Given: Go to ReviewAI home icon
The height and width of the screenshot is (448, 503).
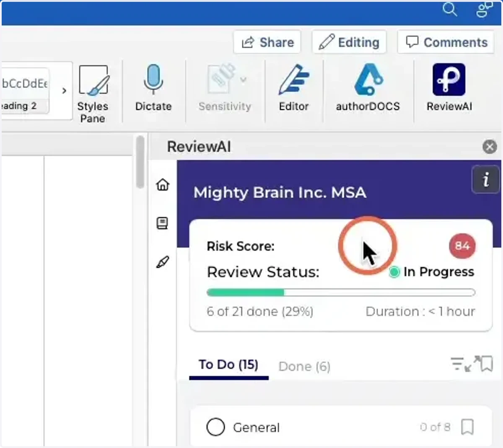Looking at the screenshot, I should [163, 184].
